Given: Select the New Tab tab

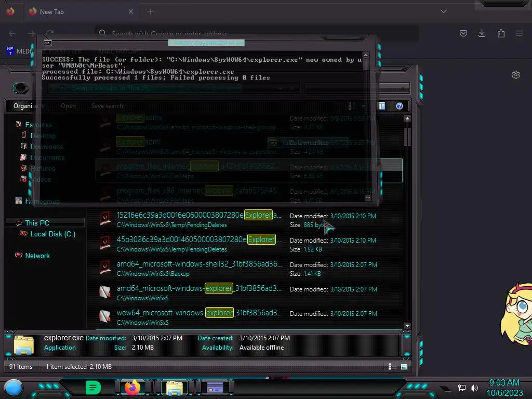Looking at the screenshot, I should 82,12.
